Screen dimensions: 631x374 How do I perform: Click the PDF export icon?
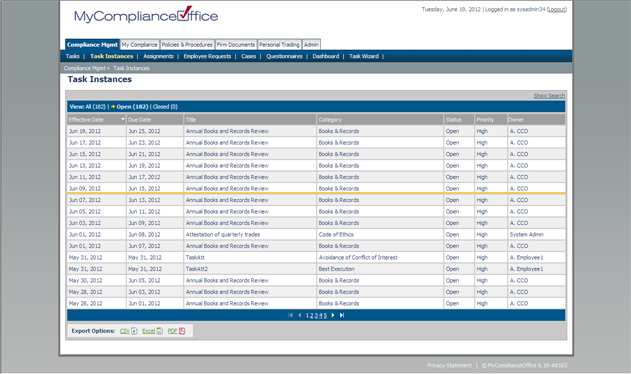pos(182,331)
